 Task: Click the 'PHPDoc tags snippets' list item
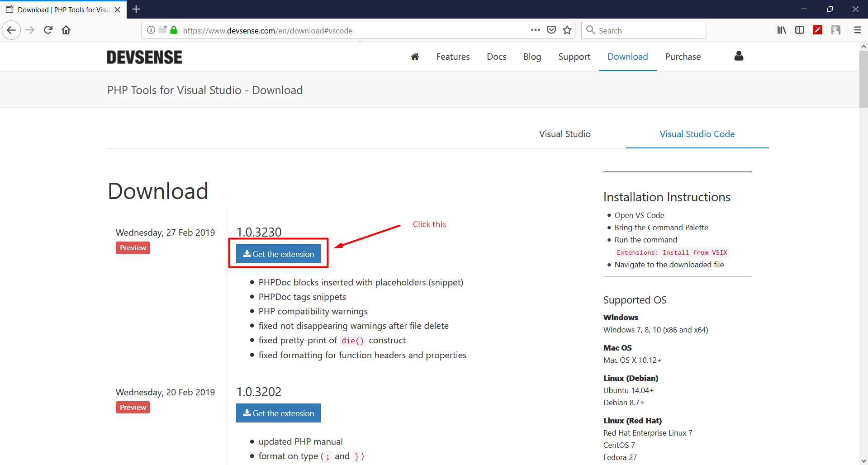302,297
